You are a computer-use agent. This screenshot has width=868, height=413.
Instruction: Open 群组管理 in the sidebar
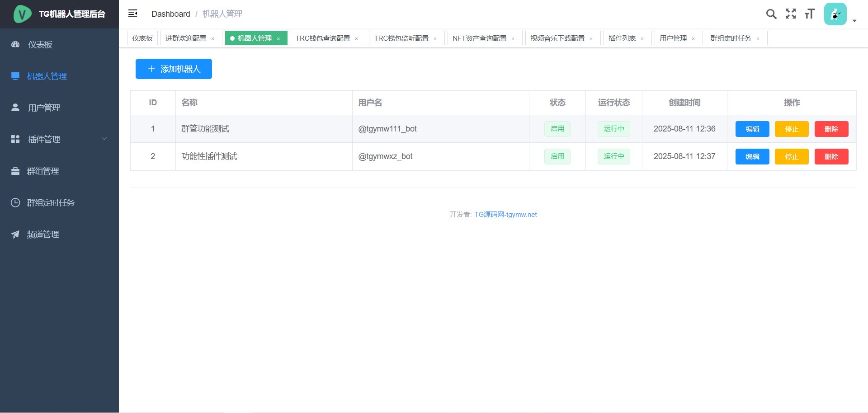(x=43, y=171)
